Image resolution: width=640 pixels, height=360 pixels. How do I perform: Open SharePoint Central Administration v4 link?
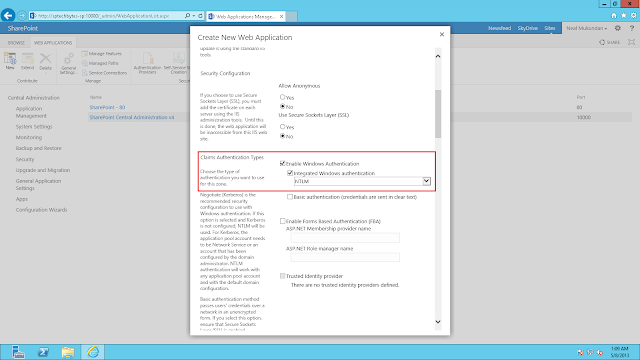point(132,117)
